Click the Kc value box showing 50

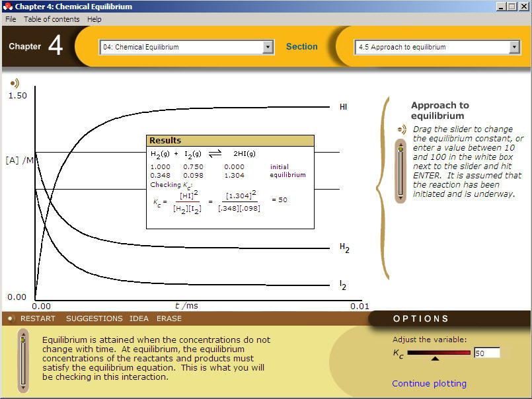tap(487, 353)
